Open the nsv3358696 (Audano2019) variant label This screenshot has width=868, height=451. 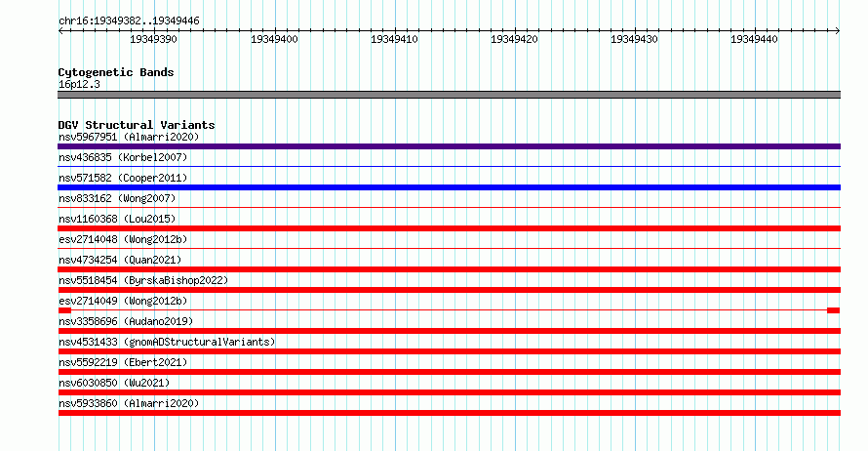(x=126, y=321)
